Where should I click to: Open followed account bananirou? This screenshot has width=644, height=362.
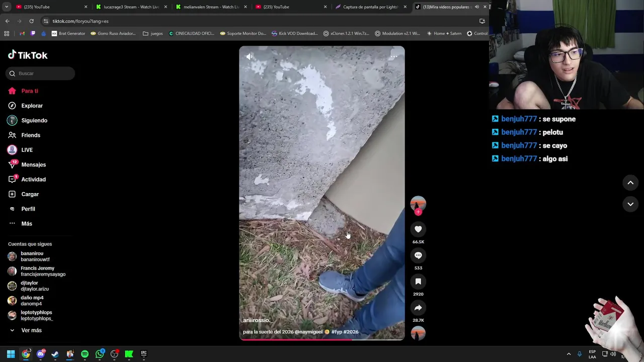coord(36,256)
